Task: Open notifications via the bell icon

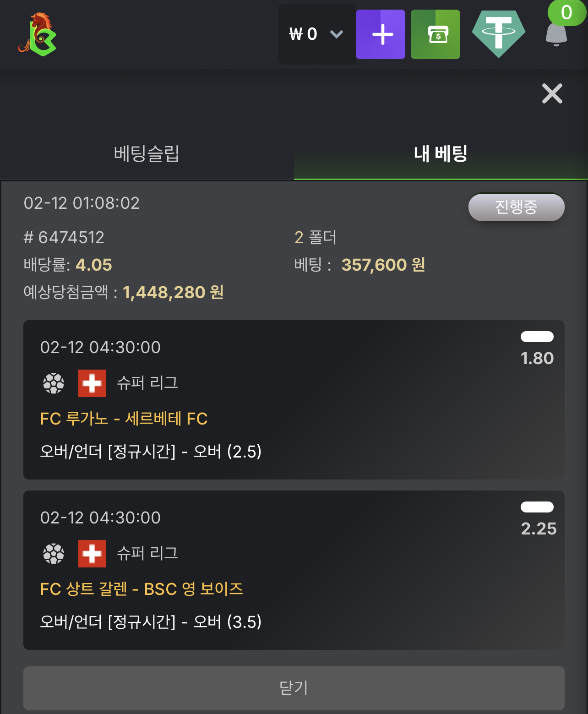Action: click(x=557, y=37)
